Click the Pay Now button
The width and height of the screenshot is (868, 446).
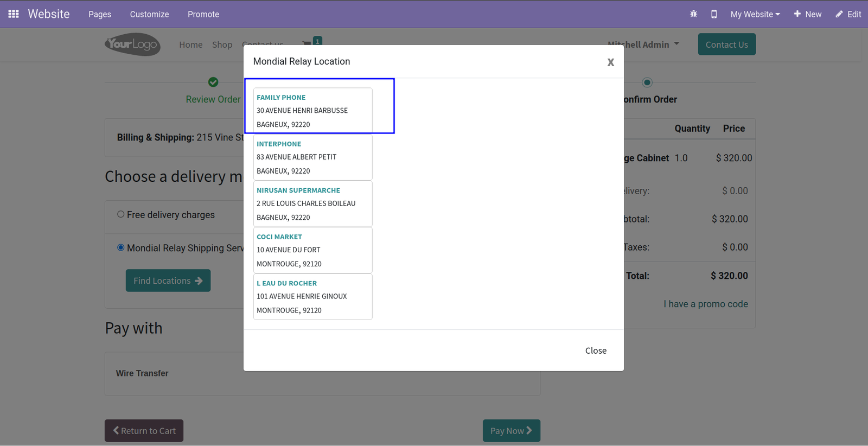(x=512, y=430)
